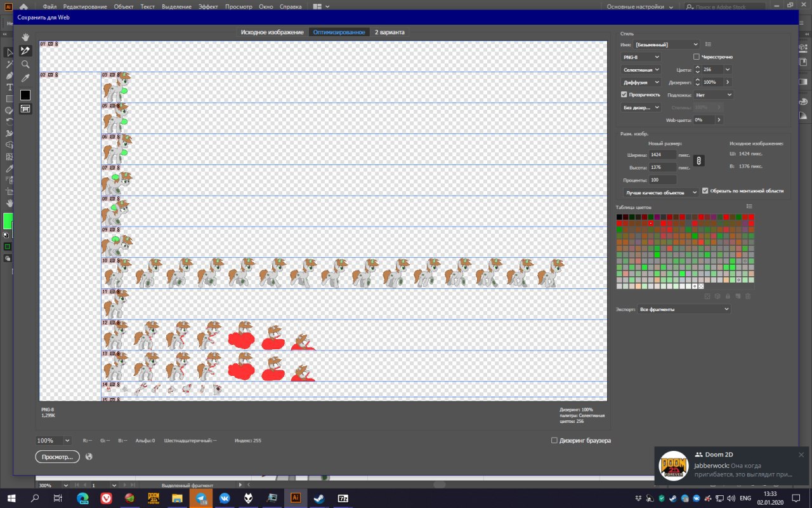Open the Лучше качество объектов dropdown
Viewport: 812px width, 508px height.
(660, 192)
